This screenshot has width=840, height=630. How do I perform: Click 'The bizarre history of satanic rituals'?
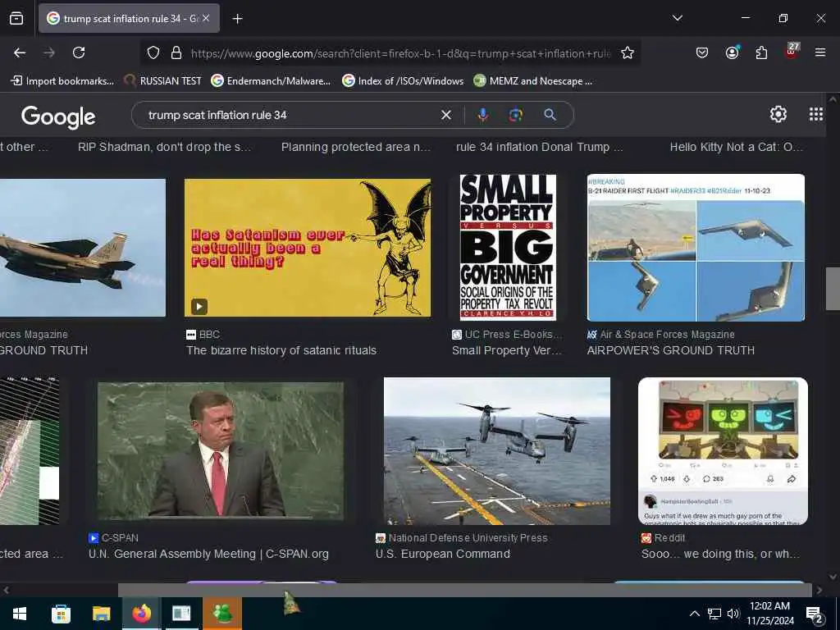(281, 350)
